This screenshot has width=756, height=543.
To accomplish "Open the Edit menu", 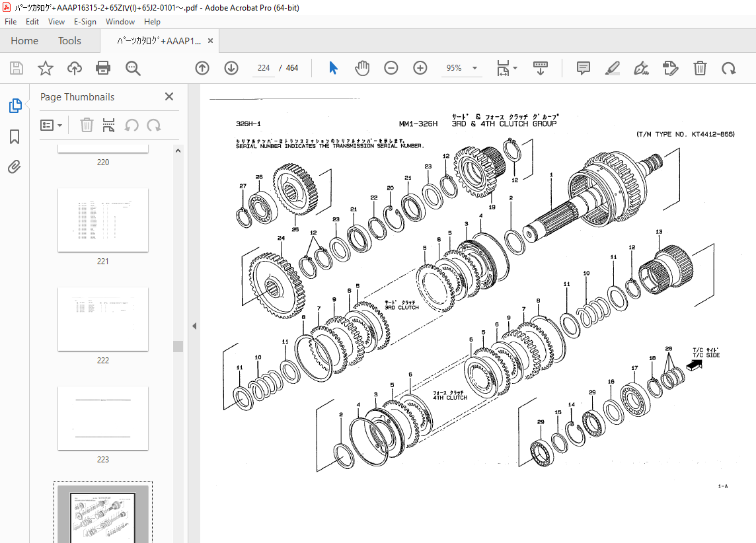I will (32, 22).
